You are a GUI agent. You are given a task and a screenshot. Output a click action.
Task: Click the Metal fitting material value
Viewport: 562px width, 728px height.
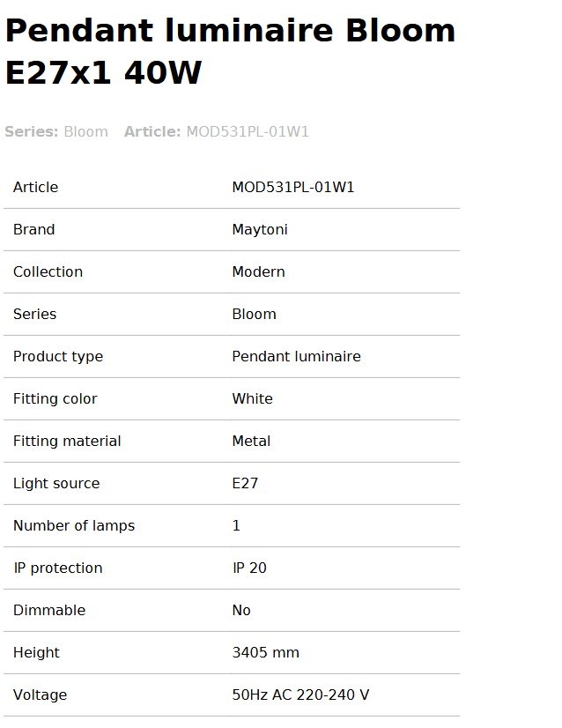[x=251, y=441]
